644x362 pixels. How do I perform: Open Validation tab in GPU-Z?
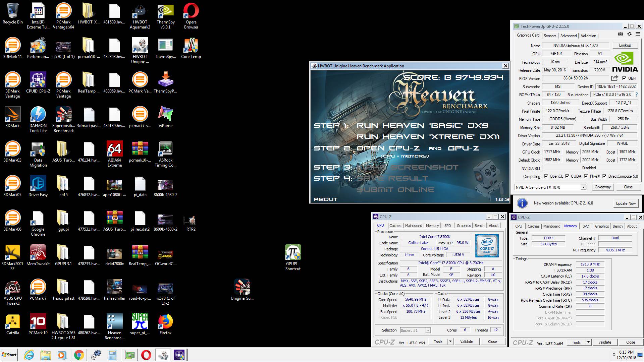pyautogui.click(x=588, y=36)
